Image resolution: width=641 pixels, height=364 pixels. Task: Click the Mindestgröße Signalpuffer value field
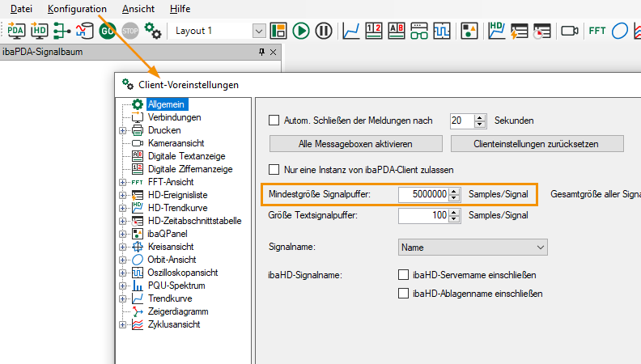coord(423,195)
